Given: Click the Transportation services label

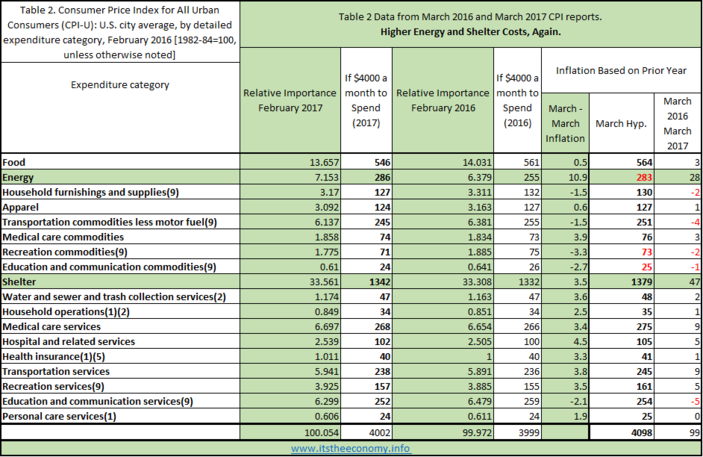Looking at the screenshot, I should [x=56, y=371].
